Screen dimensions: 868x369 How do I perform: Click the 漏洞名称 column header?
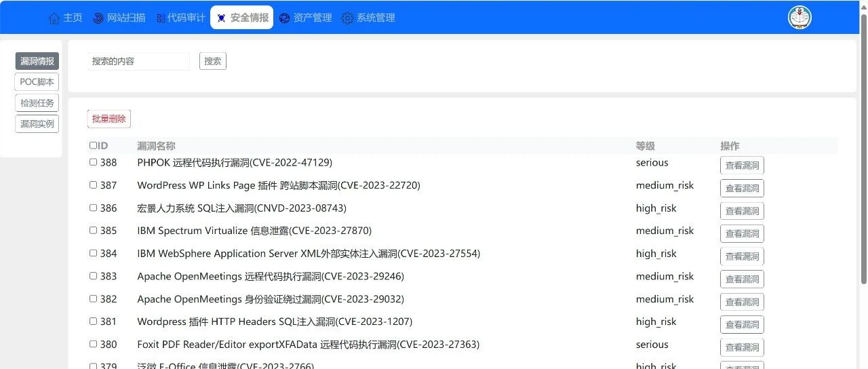click(156, 146)
